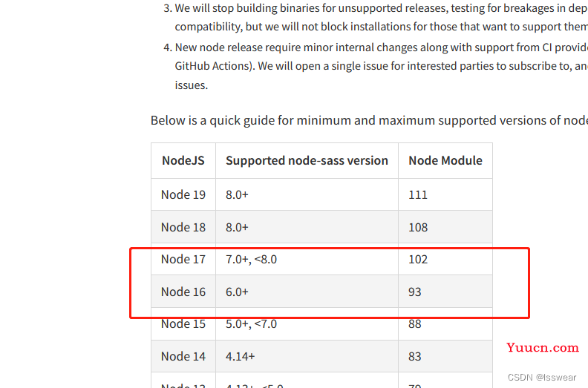Click module number 93
Screen dimensions: 588x388
tap(415, 292)
